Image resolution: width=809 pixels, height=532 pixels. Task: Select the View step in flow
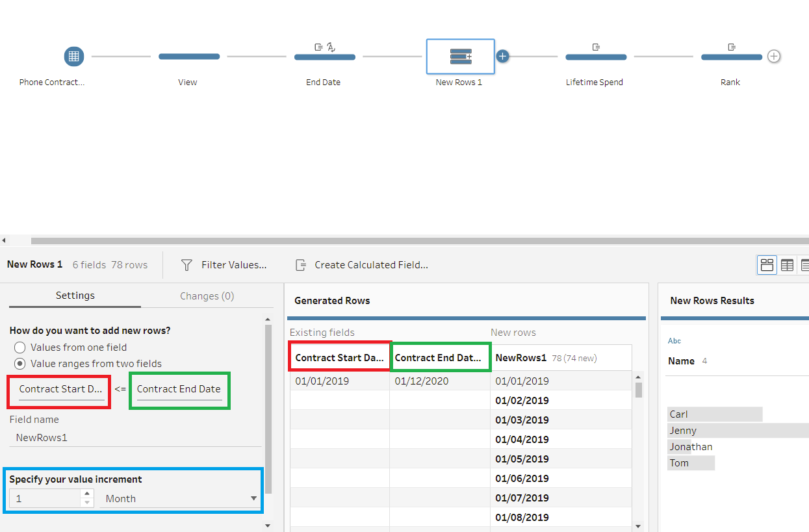pyautogui.click(x=188, y=57)
